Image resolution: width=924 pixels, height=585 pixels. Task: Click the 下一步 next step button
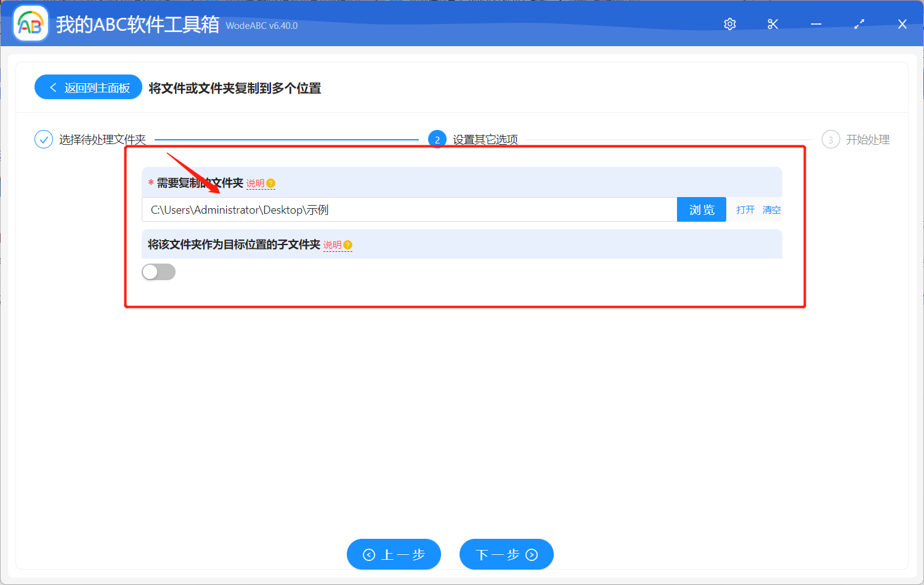(x=506, y=554)
